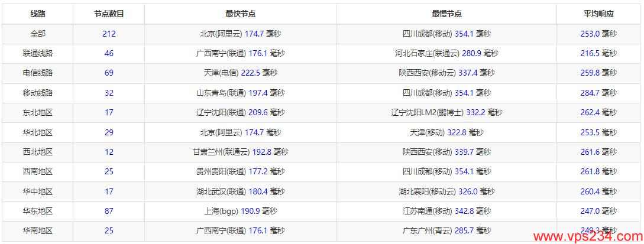Click 甘肃兰州(联通云) 192.8 毫秒 cell

[x=241, y=152]
